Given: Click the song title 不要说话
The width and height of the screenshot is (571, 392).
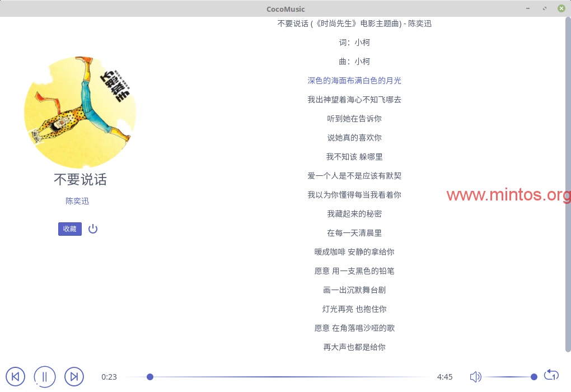Looking at the screenshot, I should click(80, 180).
